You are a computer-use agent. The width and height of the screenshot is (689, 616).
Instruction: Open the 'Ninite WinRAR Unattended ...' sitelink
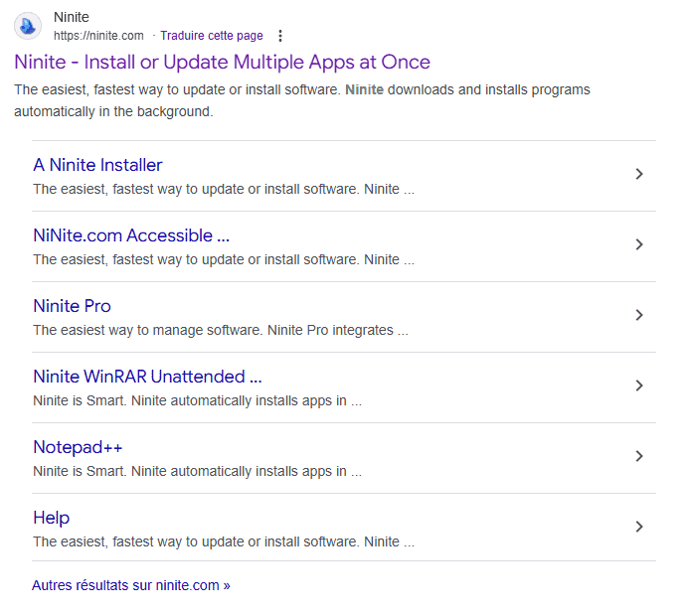click(147, 377)
